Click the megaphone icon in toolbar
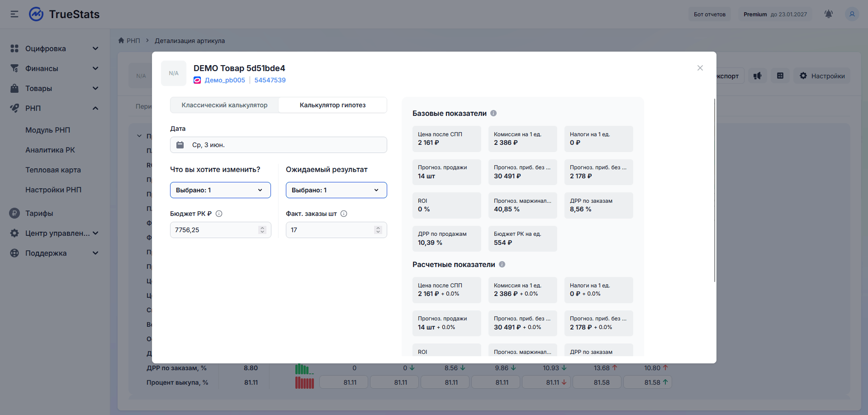The width and height of the screenshot is (868, 415). click(x=757, y=76)
